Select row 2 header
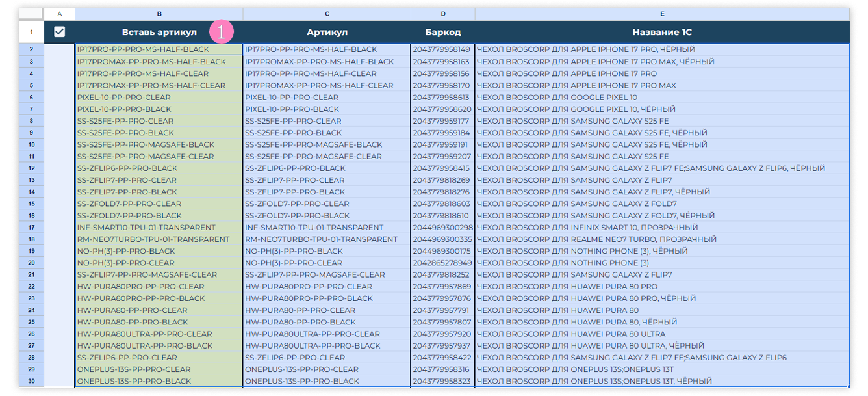 [x=31, y=49]
